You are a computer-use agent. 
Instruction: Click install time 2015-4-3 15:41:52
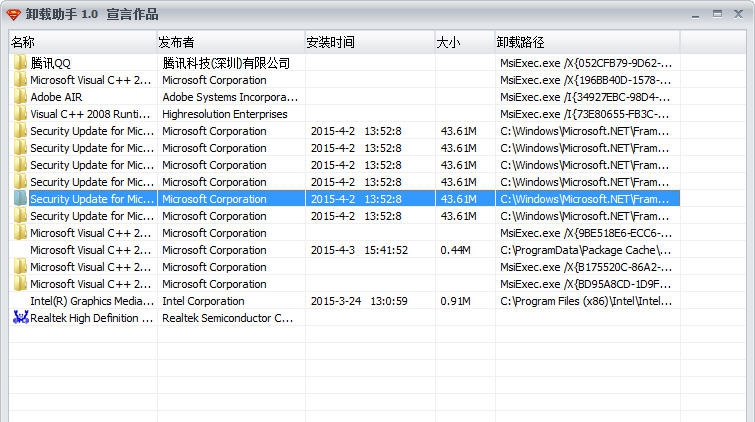(359, 250)
